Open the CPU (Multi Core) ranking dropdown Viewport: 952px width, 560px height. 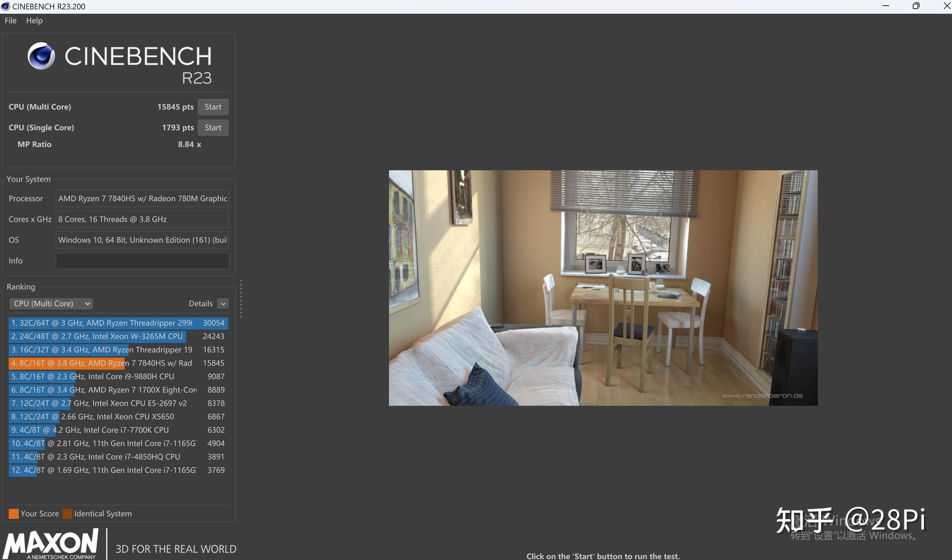51,304
